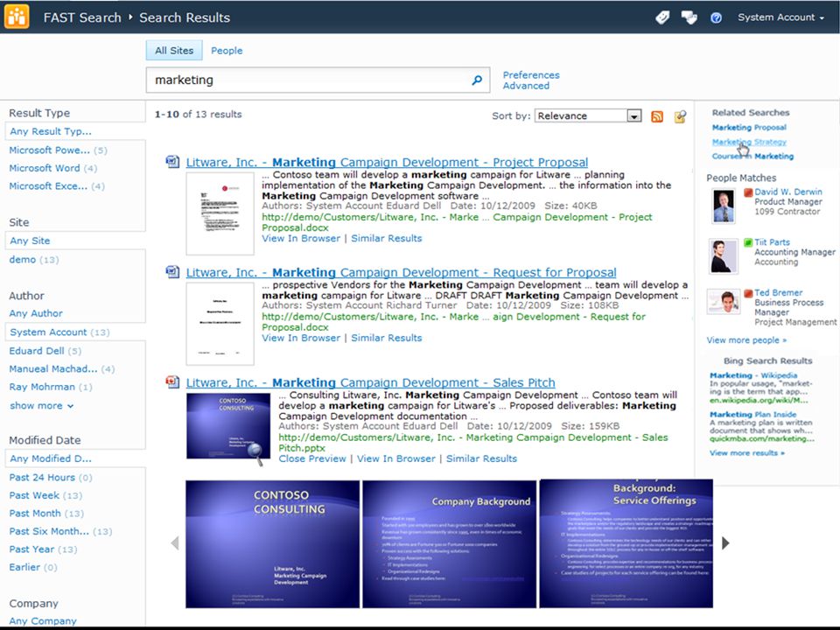The image size is (840, 630).
Task: Click green presence icon next to Tiit Parts
Action: pyautogui.click(x=748, y=242)
